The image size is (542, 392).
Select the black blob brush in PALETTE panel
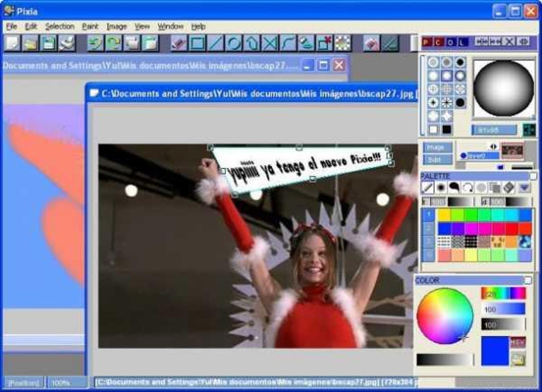pos(454,188)
